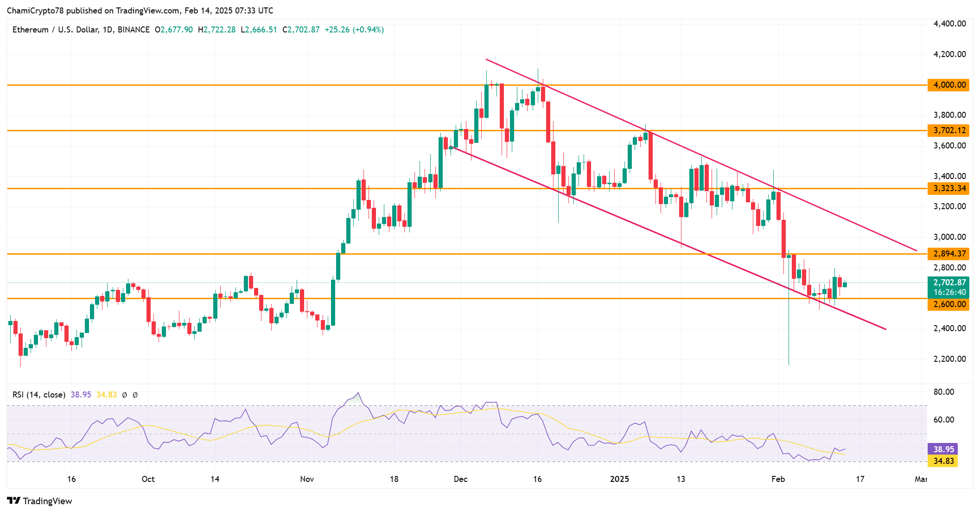980x513 pixels.
Task: Click the yellow 34.83 tag on the RSI axis
Action: pos(943,461)
